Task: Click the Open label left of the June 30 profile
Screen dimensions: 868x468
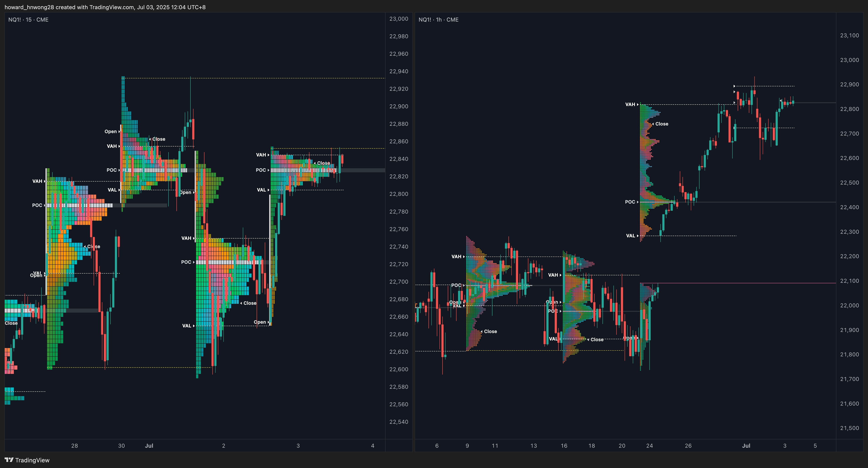Action: tap(111, 131)
